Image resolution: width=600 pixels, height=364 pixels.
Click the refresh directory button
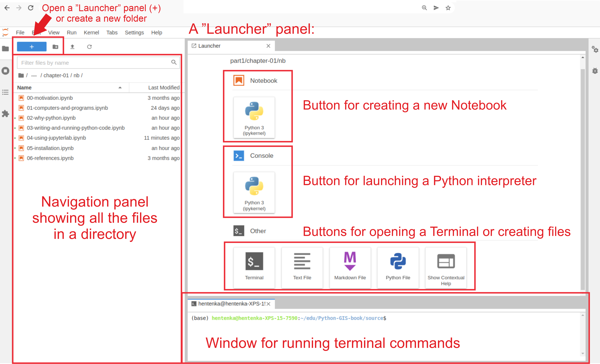tap(89, 47)
